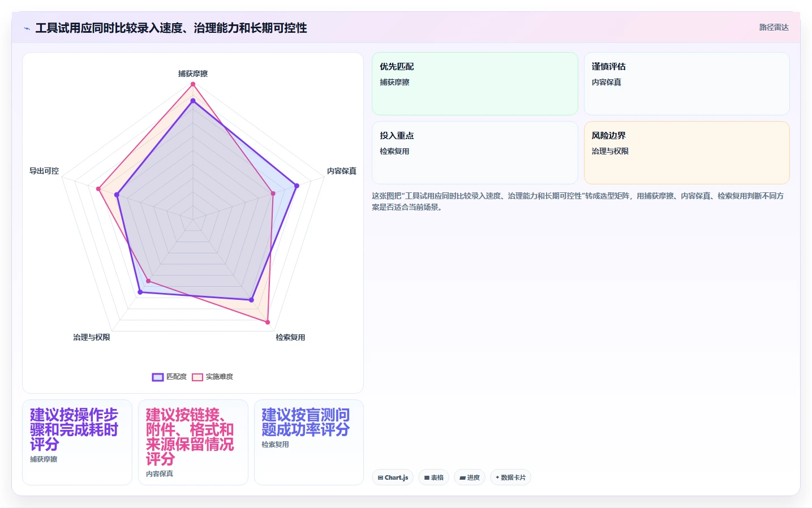Open the 谨慎评估 card
812x508 pixels.
pyautogui.click(x=686, y=84)
